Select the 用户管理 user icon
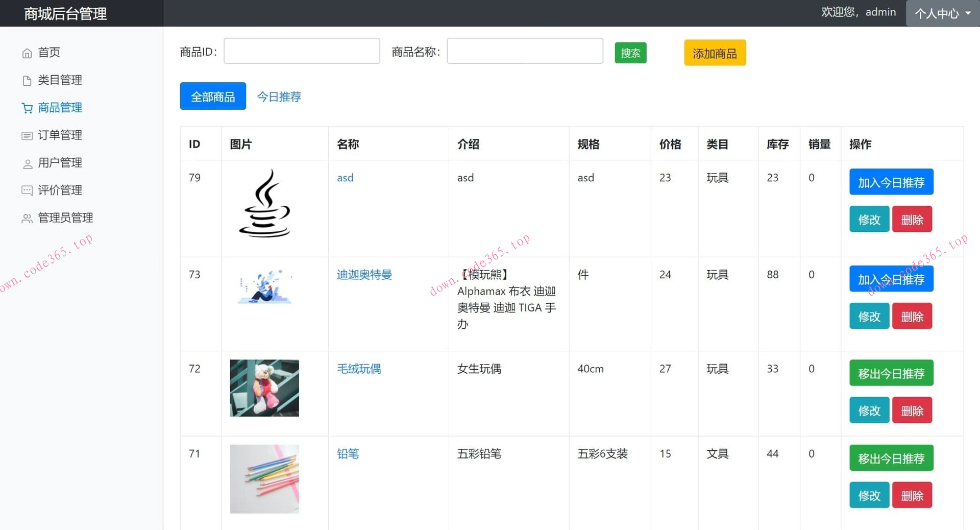 pos(27,163)
